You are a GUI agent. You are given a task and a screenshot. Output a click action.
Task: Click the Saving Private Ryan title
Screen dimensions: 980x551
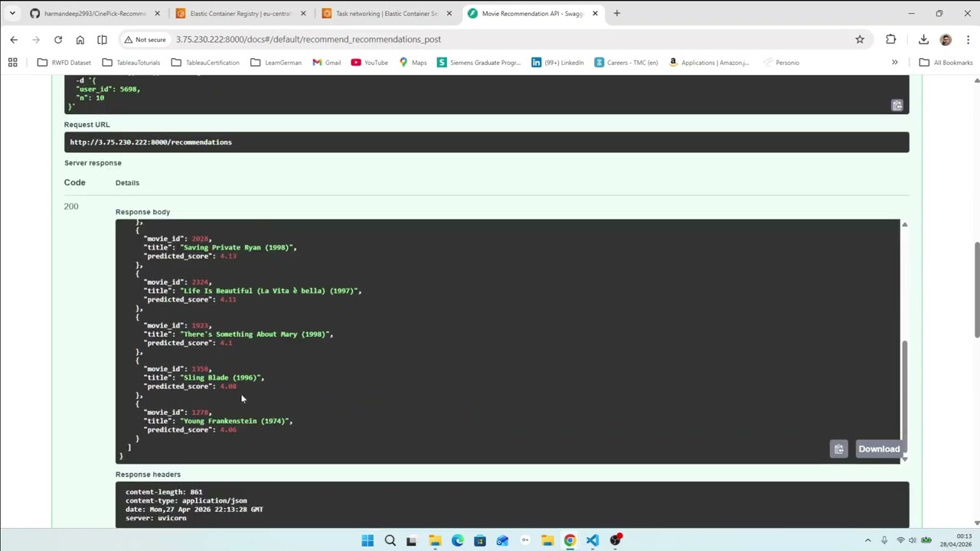[238, 247]
